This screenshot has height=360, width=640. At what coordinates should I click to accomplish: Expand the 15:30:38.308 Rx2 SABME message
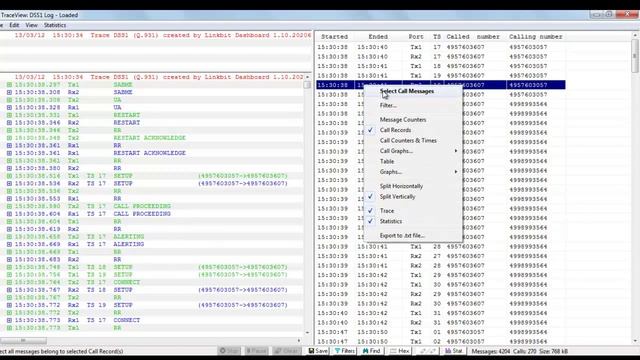pos(9,92)
